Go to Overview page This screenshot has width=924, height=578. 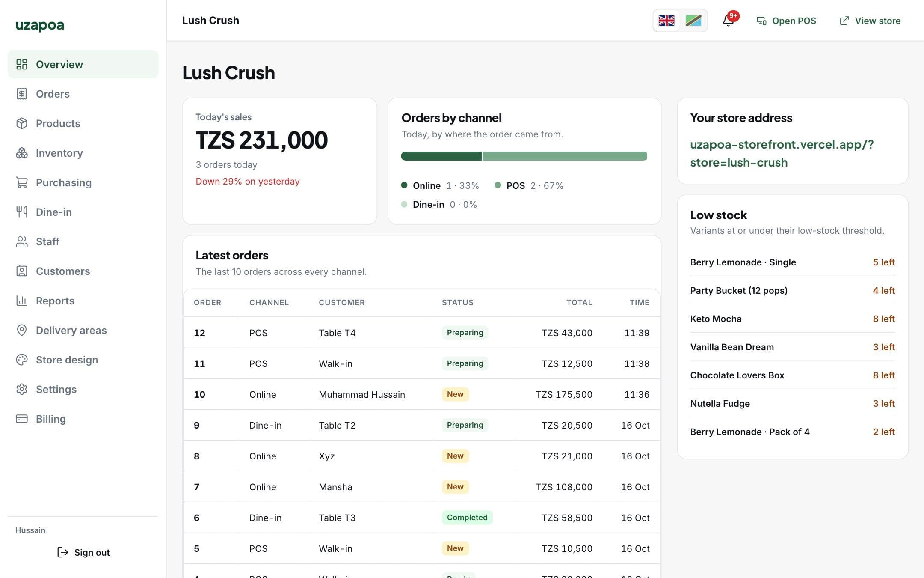[83, 64]
